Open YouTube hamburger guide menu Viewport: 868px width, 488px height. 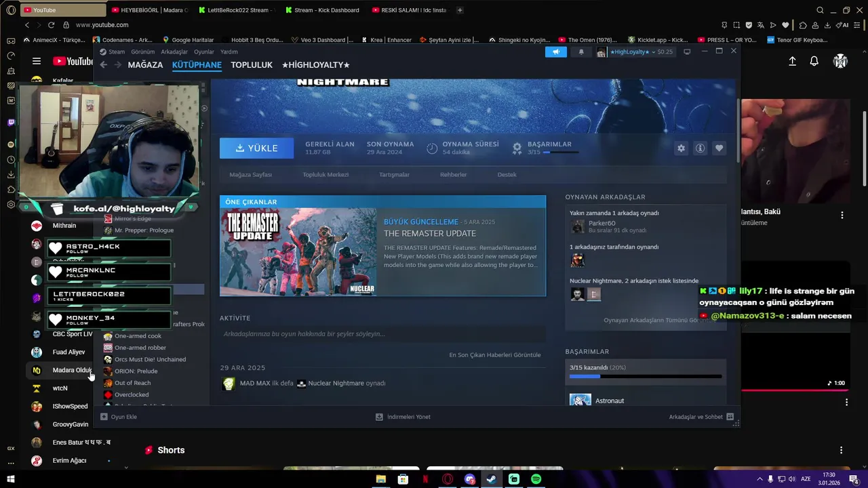tap(37, 61)
